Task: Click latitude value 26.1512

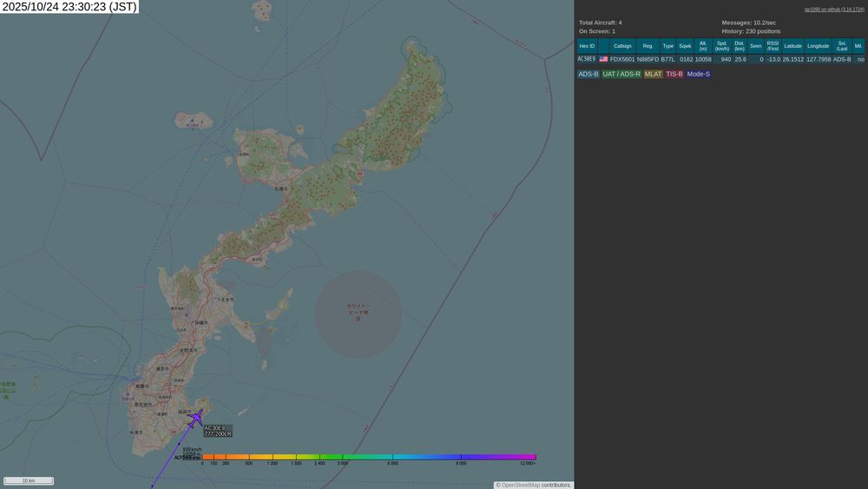Action: 793,59
